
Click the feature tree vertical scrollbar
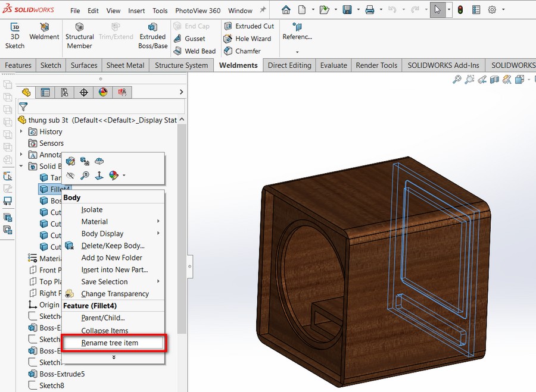pyautogui.click(x=182, y=229)
